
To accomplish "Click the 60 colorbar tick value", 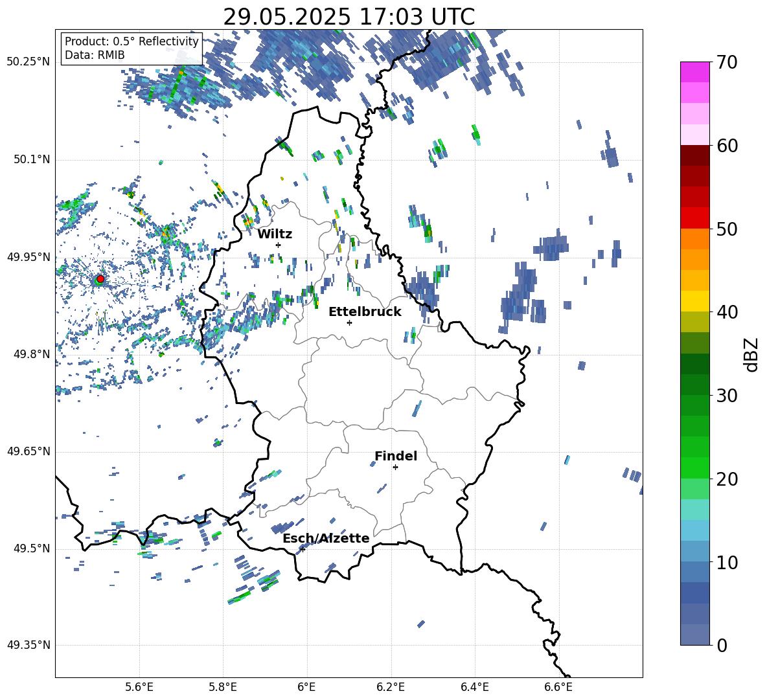I will (x=727, y=146).
